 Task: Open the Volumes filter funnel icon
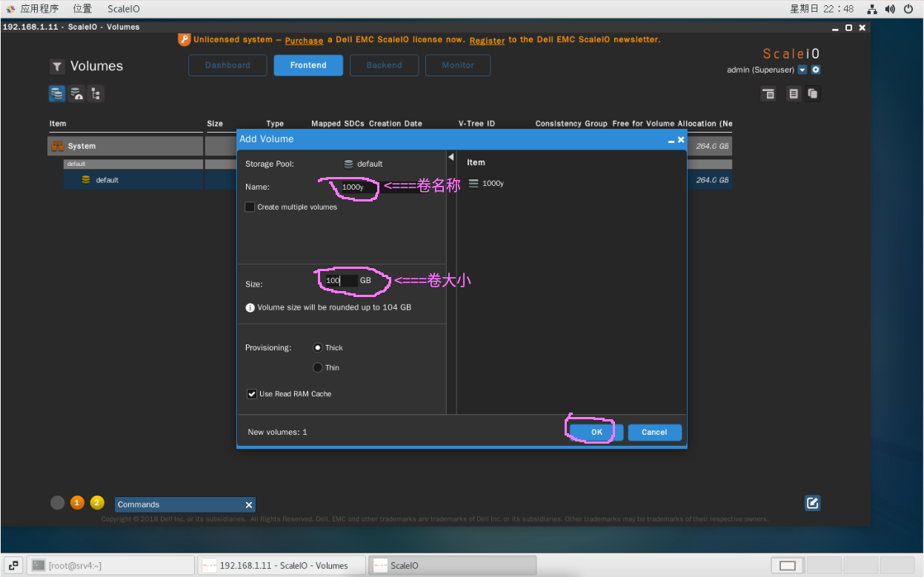click(57, 67)
